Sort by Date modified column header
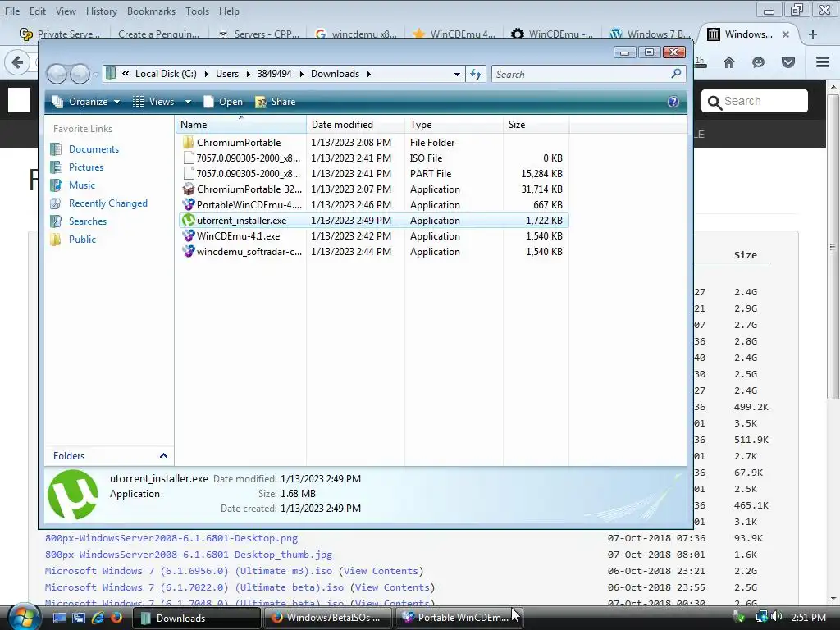The image size is (840, 630). coord(356,125)
